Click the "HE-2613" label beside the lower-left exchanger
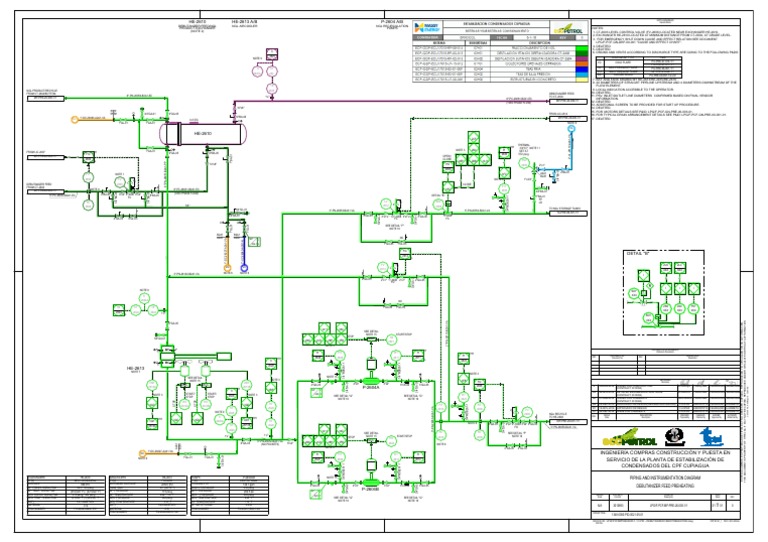The width and height of the screenshot is (768, 542). pos(136,368)
